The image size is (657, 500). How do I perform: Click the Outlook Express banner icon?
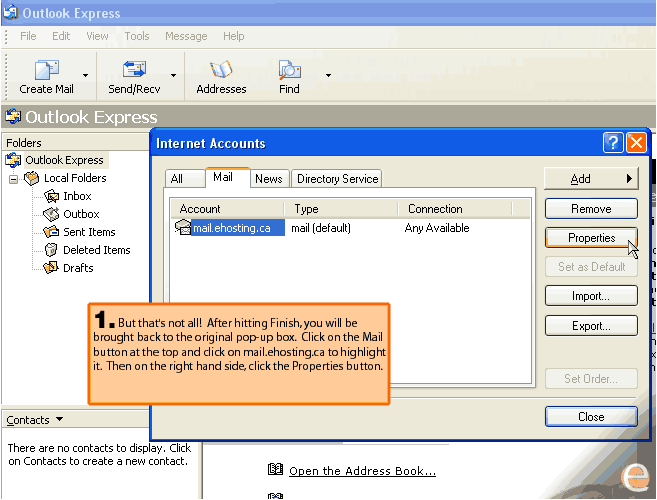13,117
